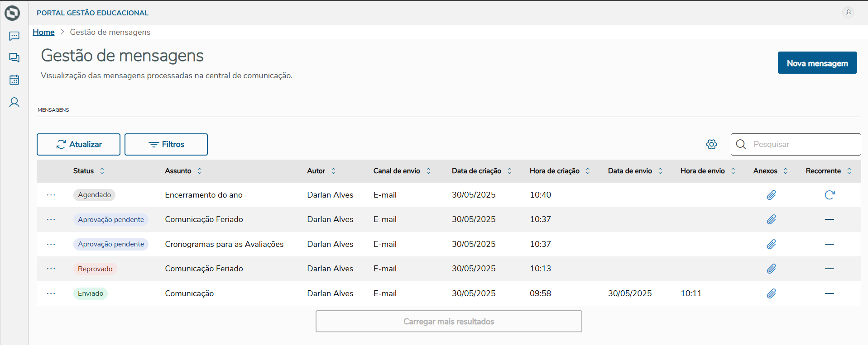Open row actions menu for Reprovado message
The image size is (868, 345).
coord(51,269)
